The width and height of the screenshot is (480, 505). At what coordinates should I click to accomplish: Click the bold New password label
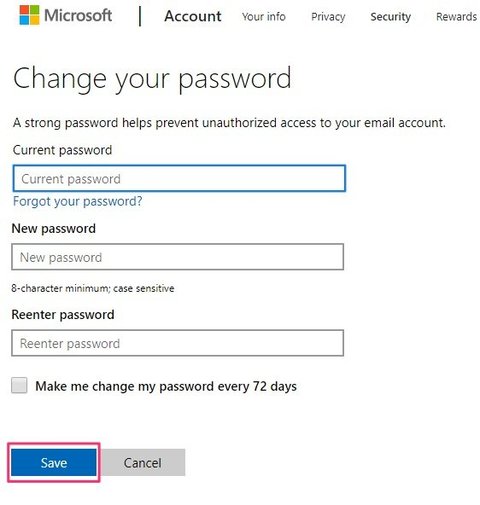(54, 229)
